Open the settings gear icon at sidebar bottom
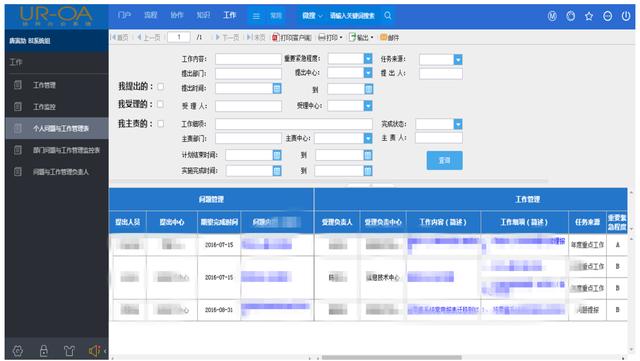The image size is (640, 361). pyautogui.click(x=18, y=350)
